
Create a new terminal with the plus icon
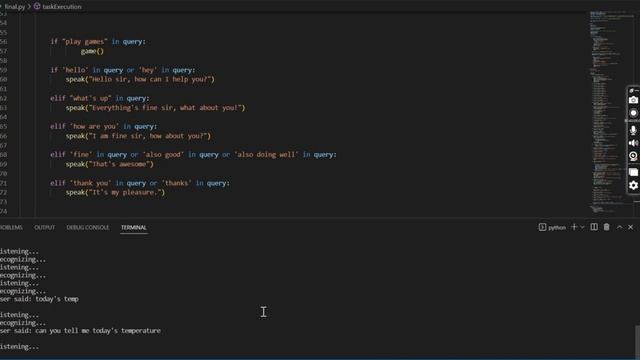(574, 227)
